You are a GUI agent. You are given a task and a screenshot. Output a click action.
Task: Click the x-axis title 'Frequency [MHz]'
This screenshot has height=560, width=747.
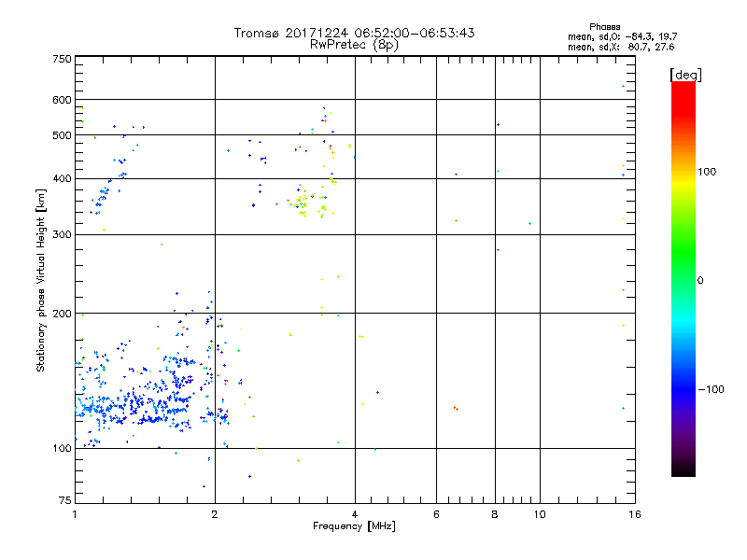(354, 526)
